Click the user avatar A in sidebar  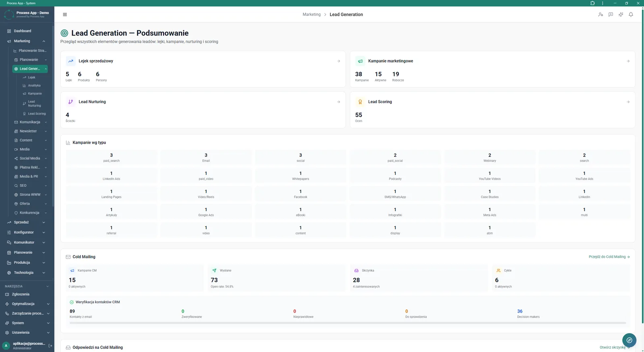coord(6,346)
